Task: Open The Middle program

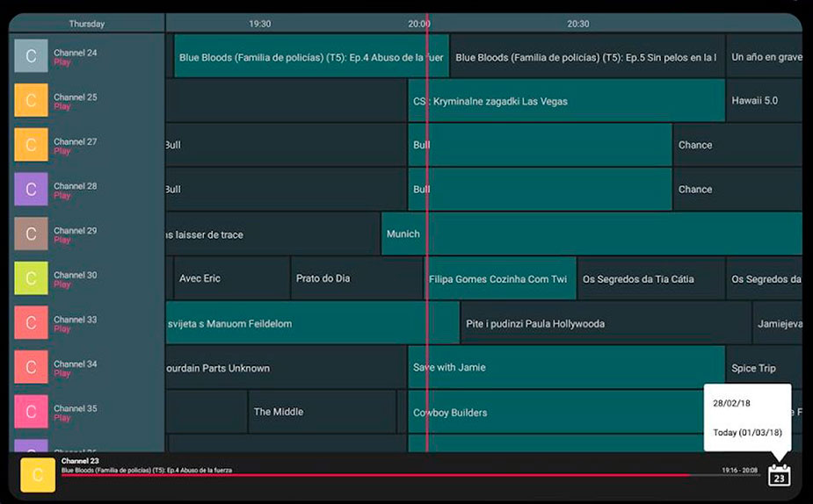Action: tap(322, 412)
